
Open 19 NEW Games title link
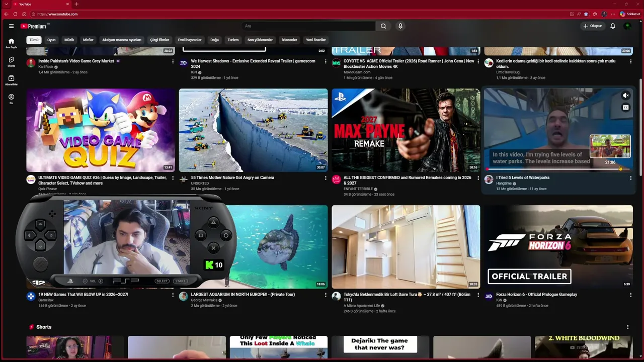click(83, 294)
